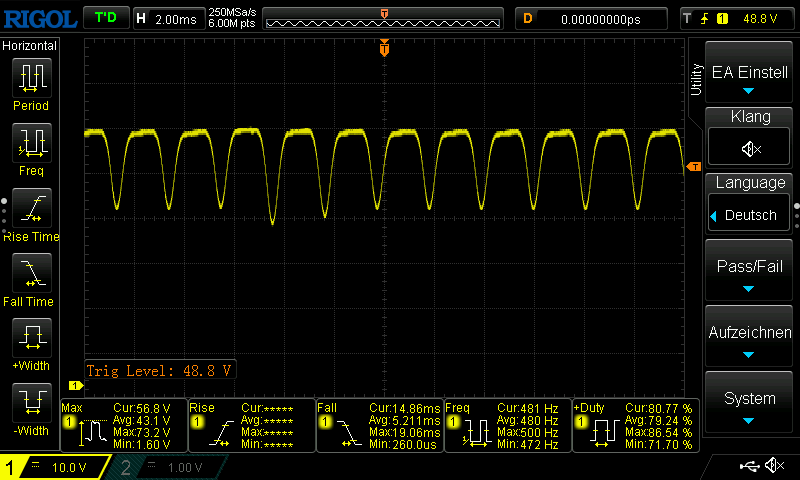Click the Rise measurement box
The image size is (800, 480).
(252, 425)
